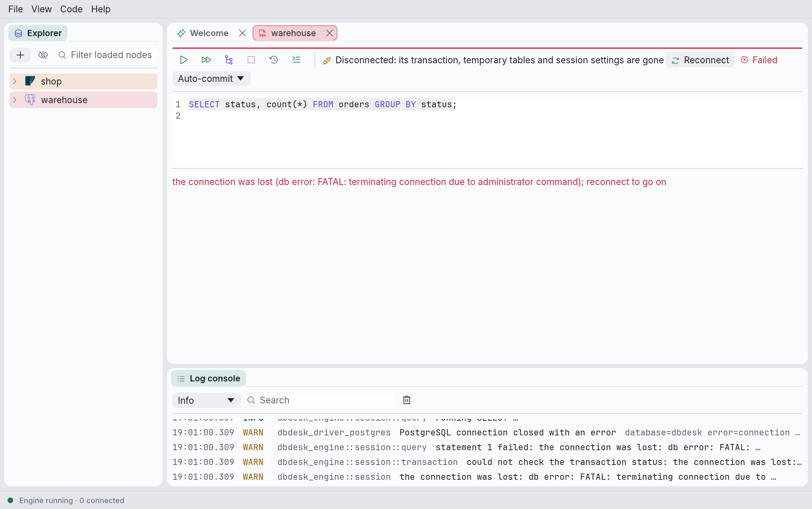Image resolution: width=812 pixels, height=509 pixels.
Task: Clear the log with trash icon
Action: 407,400
